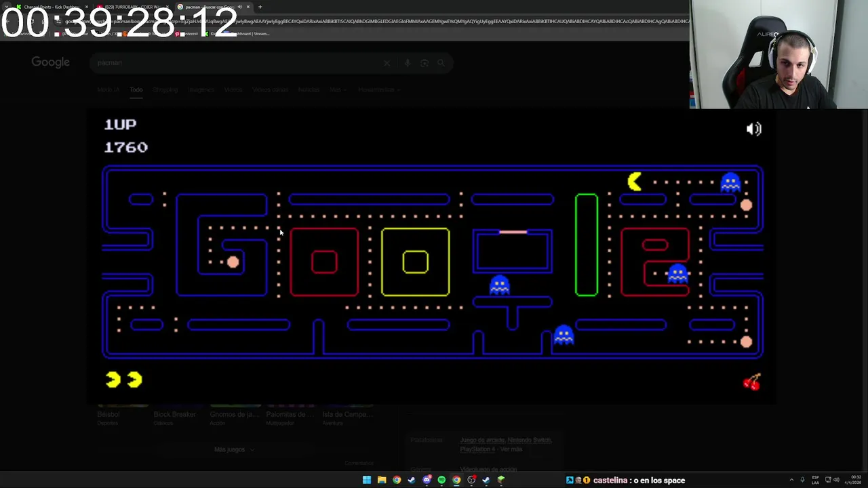Click the cherry level indicator icon
Screen dimensions: 868x488
752,382
